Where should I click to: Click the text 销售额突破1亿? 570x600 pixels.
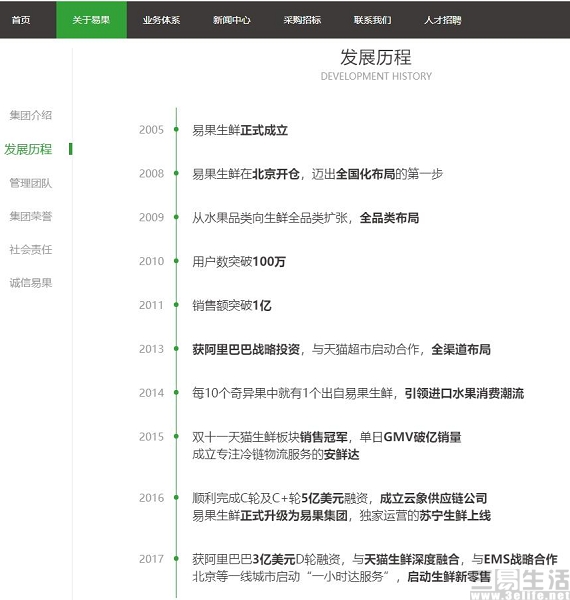(x=232, y=306)
